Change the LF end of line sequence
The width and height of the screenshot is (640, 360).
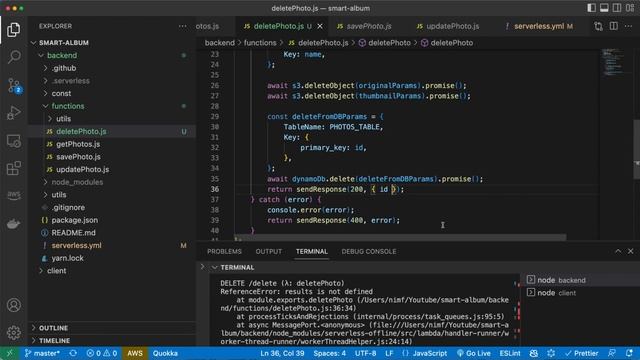coord(389,353)
